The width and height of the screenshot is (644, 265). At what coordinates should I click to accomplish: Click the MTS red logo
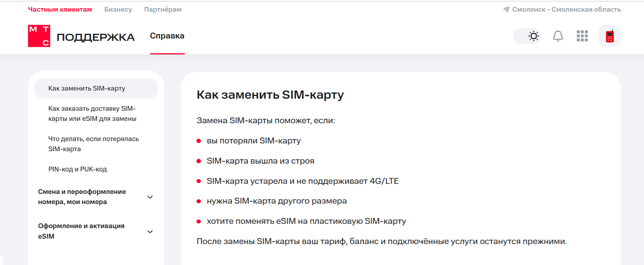pyautogui.click(x=39, y=36)
